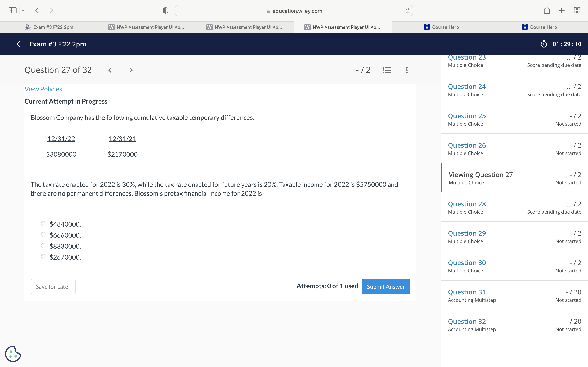Select the $4840000 answer option

[x=44, y=223]
